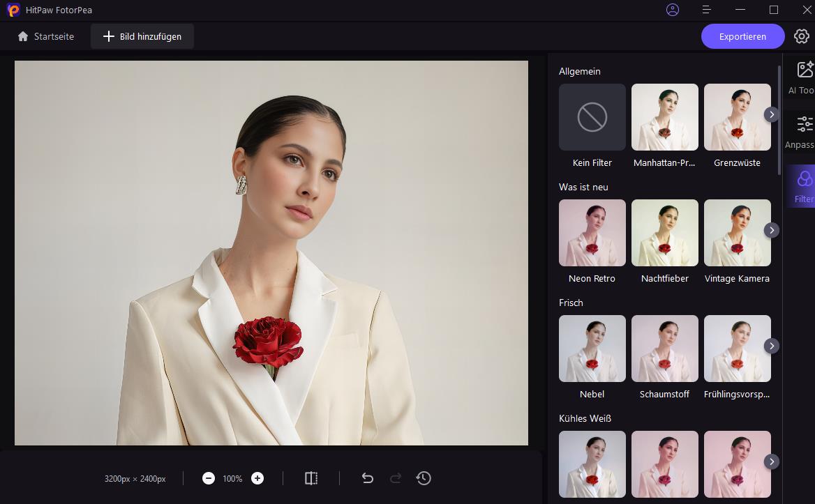Open the AI Tools sidebar tab
The height and width of the screenshot is (504, 815).
801,78
